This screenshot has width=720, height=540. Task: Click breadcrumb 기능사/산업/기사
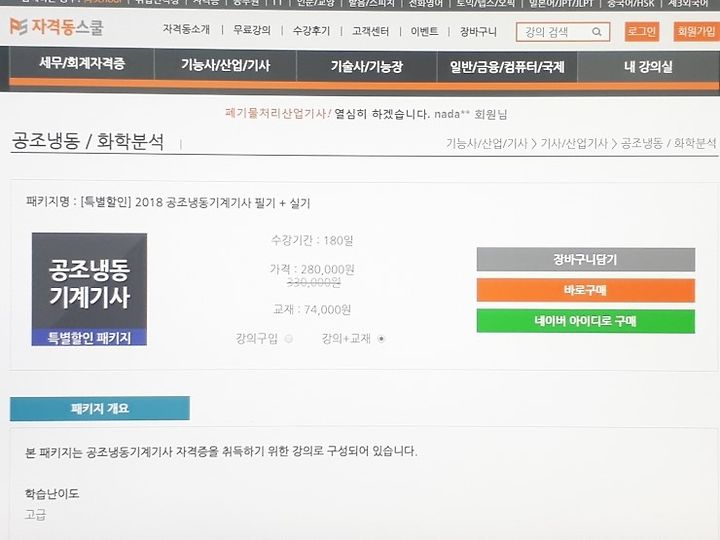(x=487, y=144)
